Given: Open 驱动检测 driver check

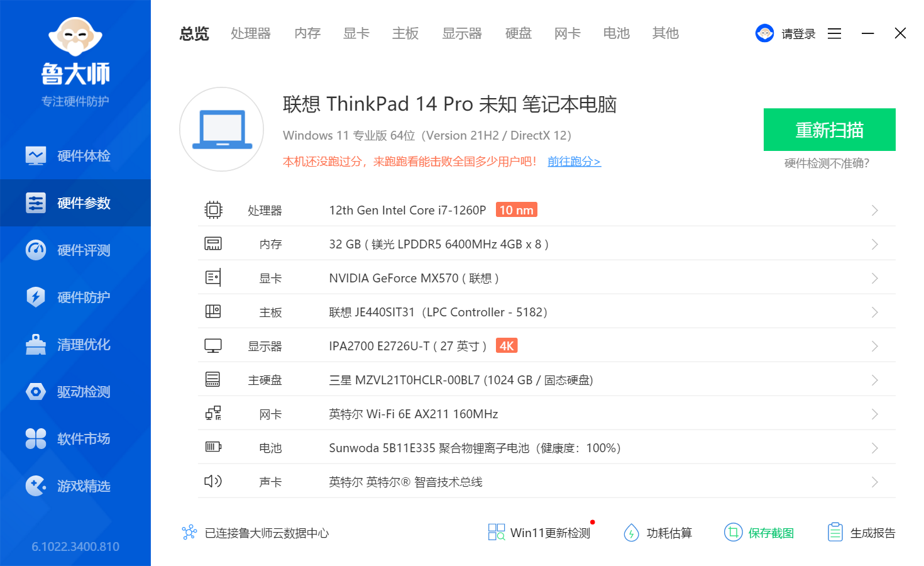Looking at the screenshot, I should [75, 391].
